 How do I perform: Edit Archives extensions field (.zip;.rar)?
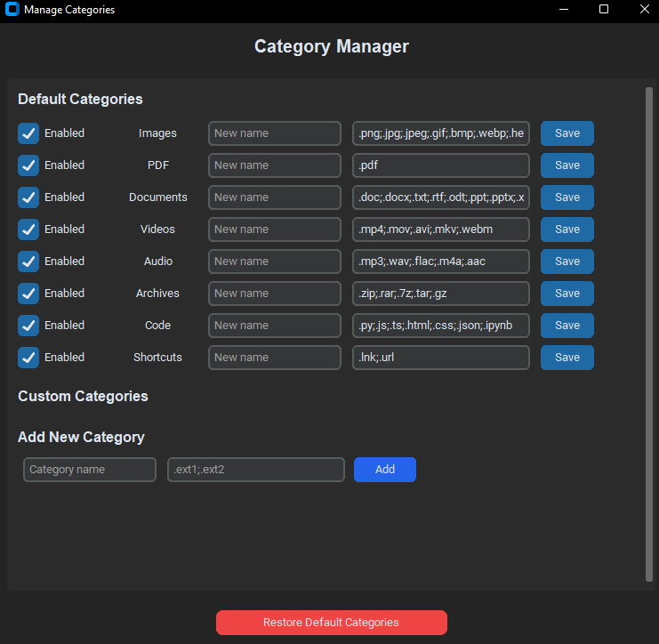click(x=441, y=293)
